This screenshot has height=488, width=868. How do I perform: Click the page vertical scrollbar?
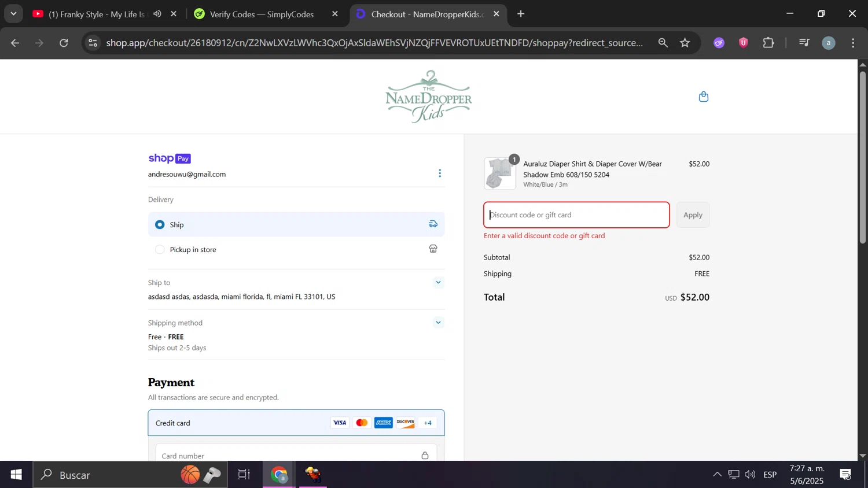[x=863, y=157]
